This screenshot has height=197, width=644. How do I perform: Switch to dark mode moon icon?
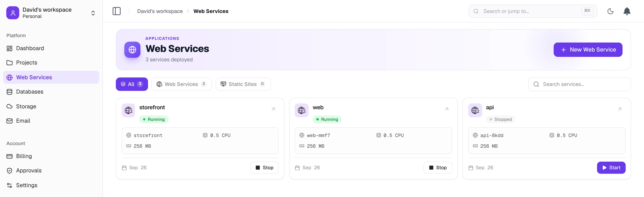coord(610,11)
